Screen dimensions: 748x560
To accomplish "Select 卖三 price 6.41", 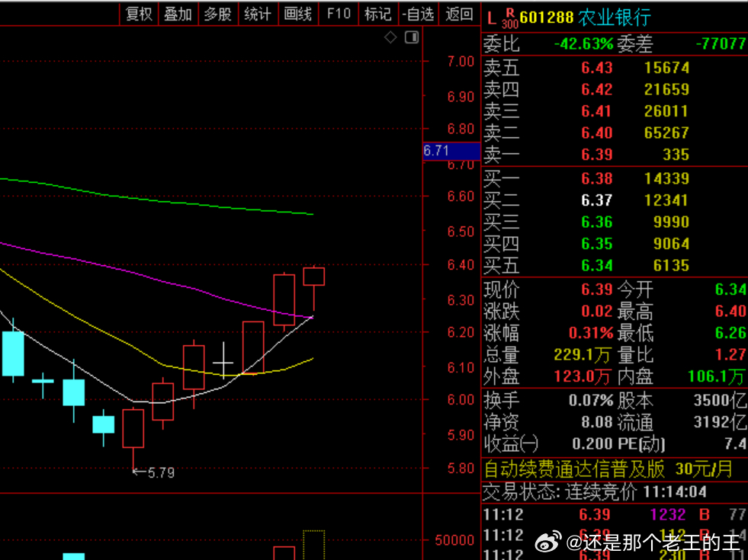I will point(597,111).
